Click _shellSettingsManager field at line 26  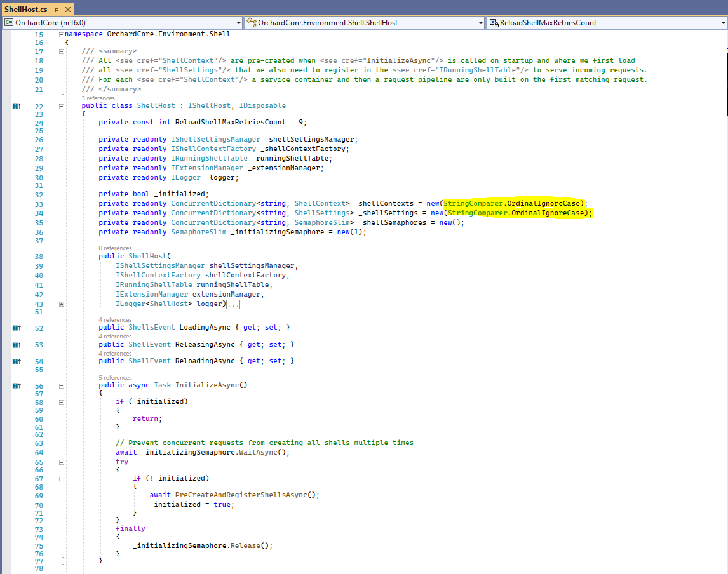(x=309, y=139)
